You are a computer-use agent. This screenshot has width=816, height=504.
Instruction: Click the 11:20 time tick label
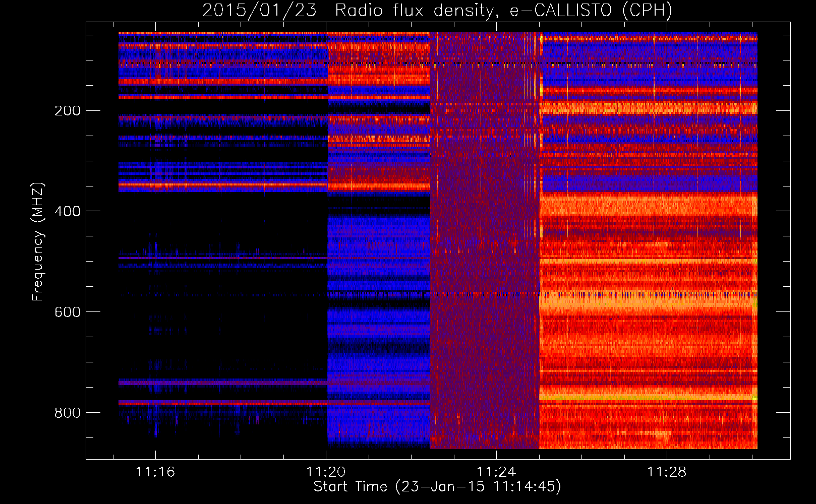[326, 472]
